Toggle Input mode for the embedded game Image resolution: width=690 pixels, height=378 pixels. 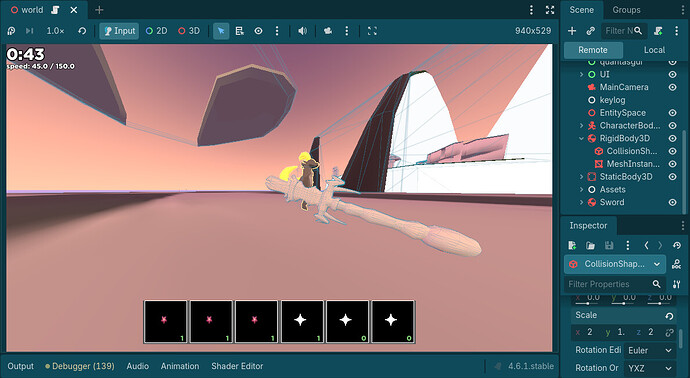[x=119, y=31]
